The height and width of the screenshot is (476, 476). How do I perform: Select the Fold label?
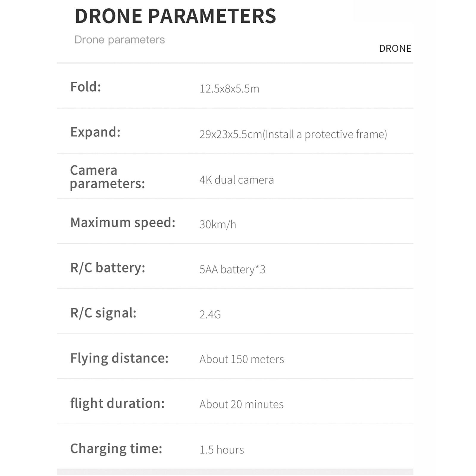point(86,87)
